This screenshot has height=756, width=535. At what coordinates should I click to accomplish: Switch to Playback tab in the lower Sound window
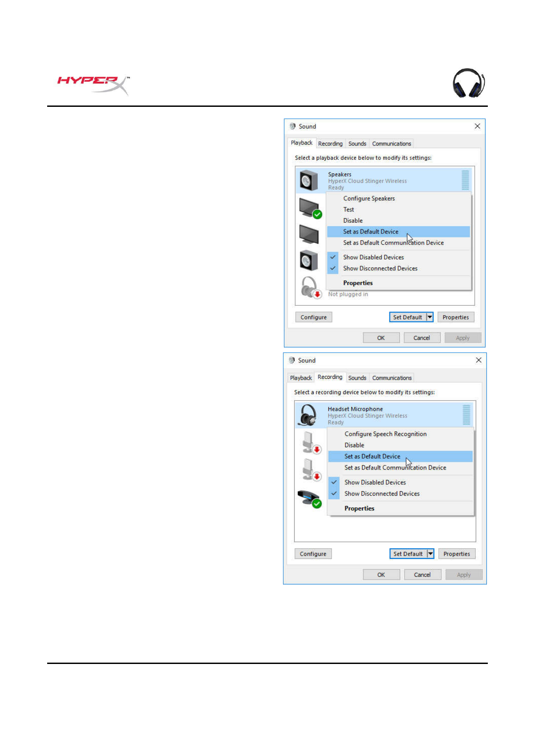click(301, 378)
